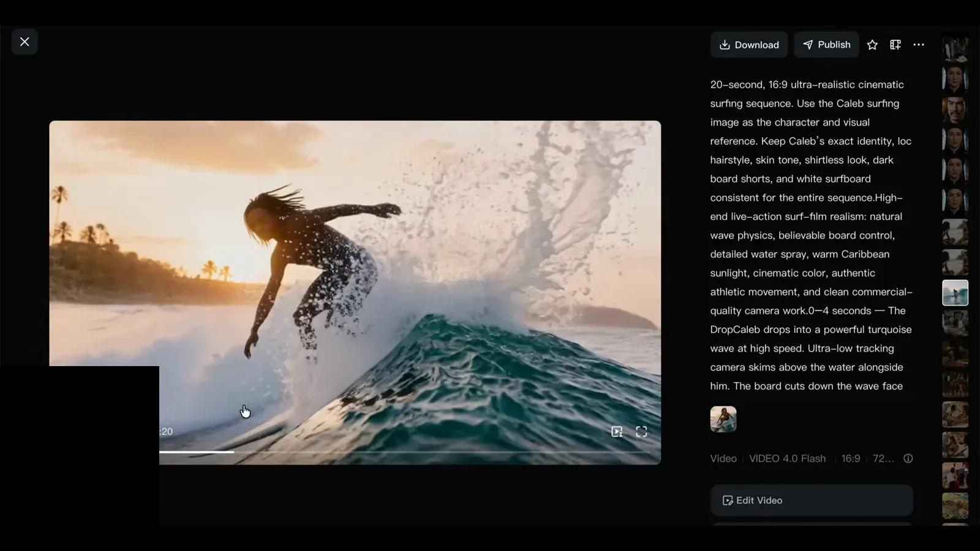
Task: Click the Publish button
Action: (x=826, y=45)
